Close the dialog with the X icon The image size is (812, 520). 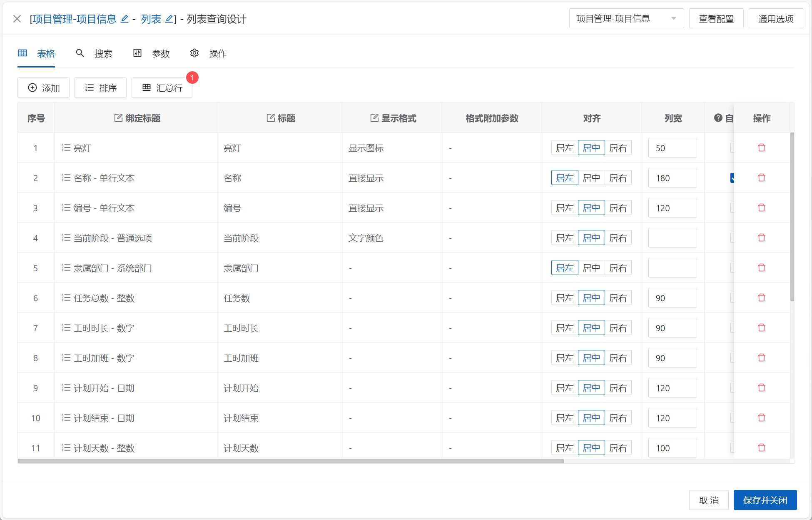[x=17, y=19]
